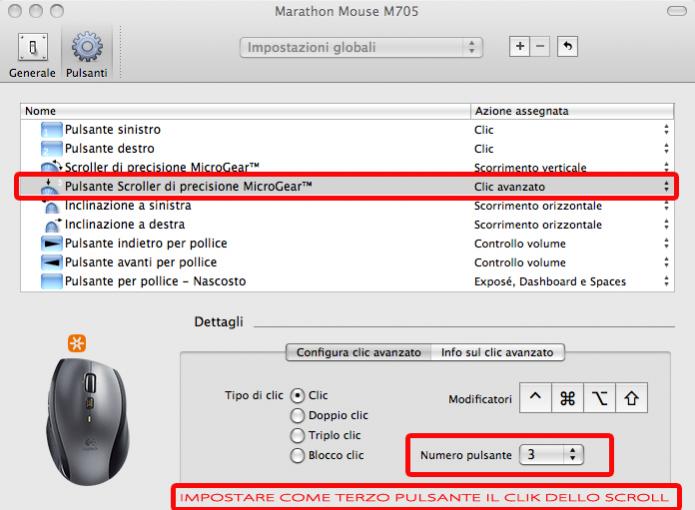Click the Pulsante avanti per pollice icon
695x510 pixels.
(x=51, y=263)
